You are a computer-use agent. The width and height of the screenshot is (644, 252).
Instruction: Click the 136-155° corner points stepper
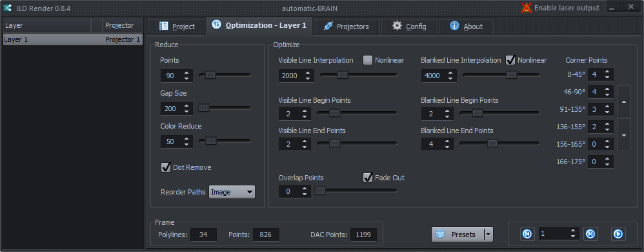pos(601,127)
